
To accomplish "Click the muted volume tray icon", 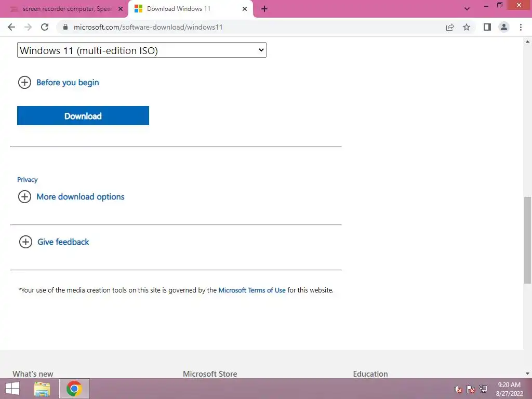I will pos(458,389).
